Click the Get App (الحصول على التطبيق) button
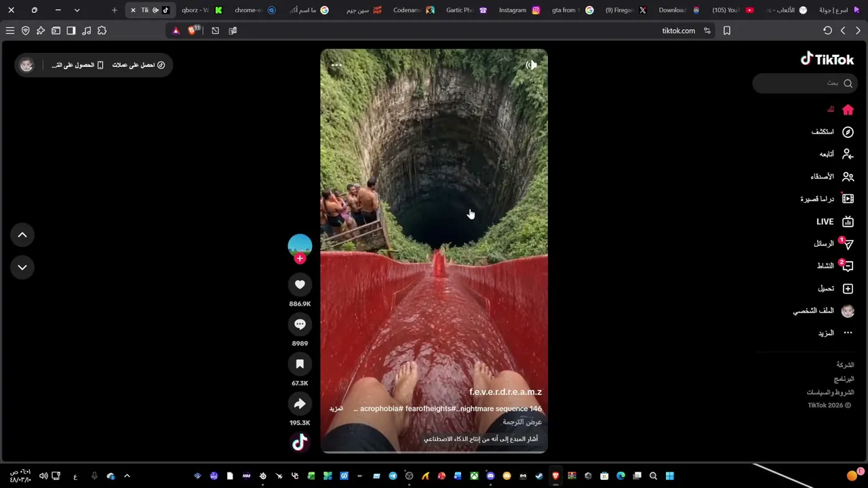The height and width of the screenshot is (488, 868). [x=77, y=65]
